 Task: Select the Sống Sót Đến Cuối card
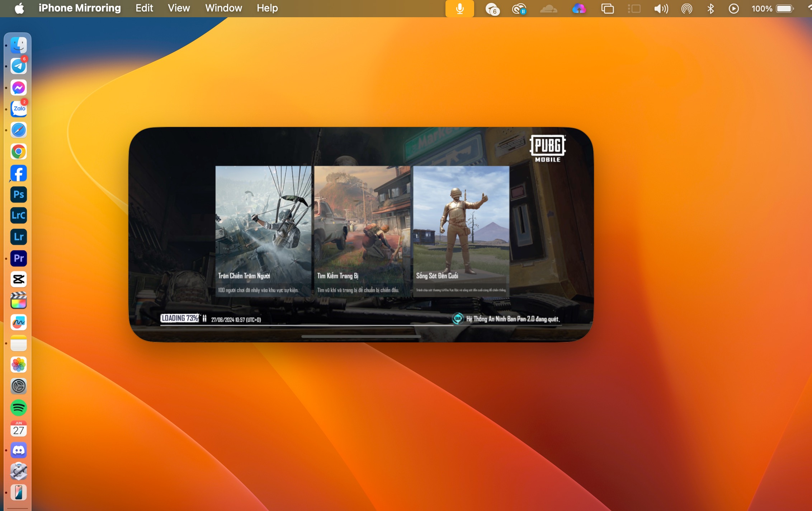(461, 231)
